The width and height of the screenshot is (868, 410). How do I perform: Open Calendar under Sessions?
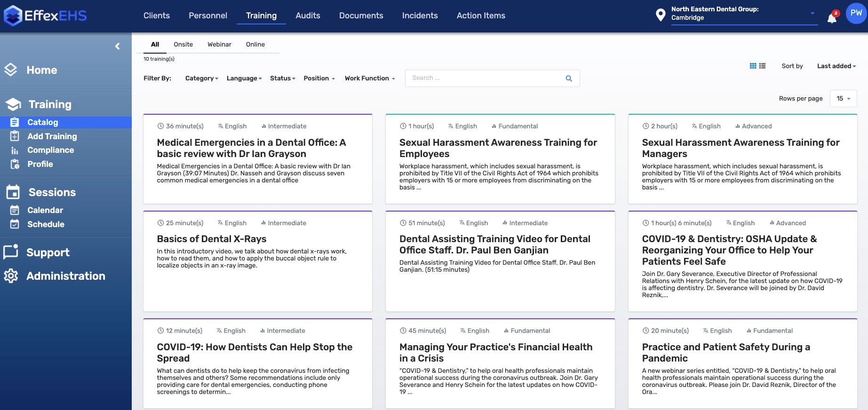pos(45,210)
